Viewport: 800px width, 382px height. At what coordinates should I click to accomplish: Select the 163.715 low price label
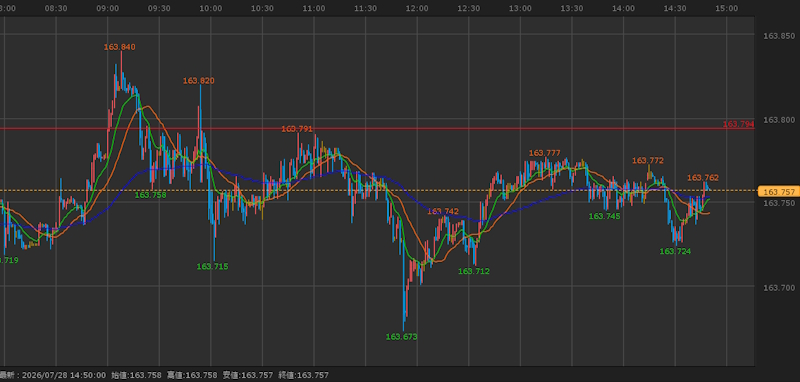(x=212, y=266)
